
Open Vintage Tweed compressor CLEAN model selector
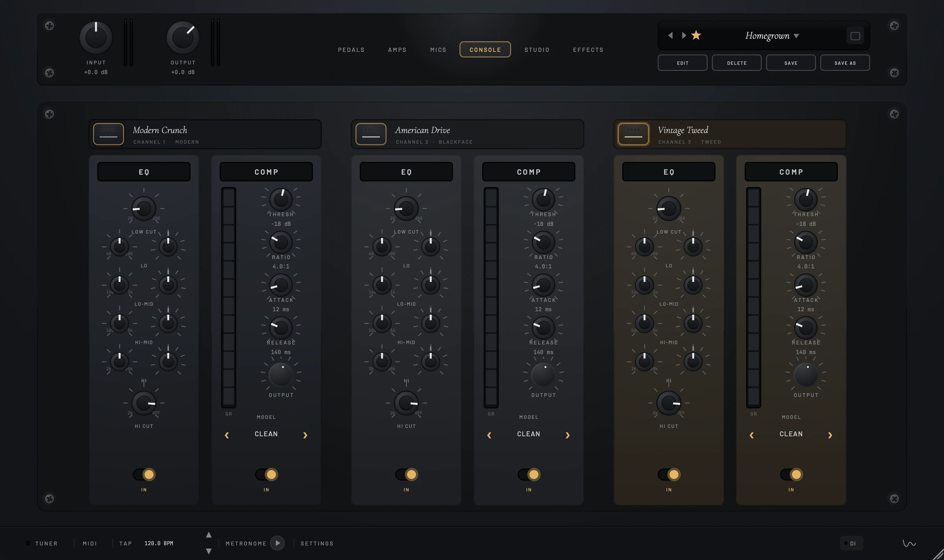click(791, 434)
